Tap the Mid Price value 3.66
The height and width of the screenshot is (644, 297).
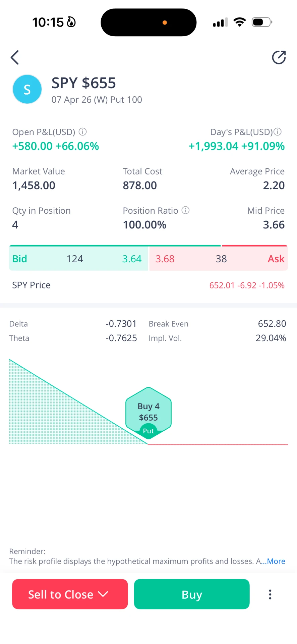click(274, 225)
